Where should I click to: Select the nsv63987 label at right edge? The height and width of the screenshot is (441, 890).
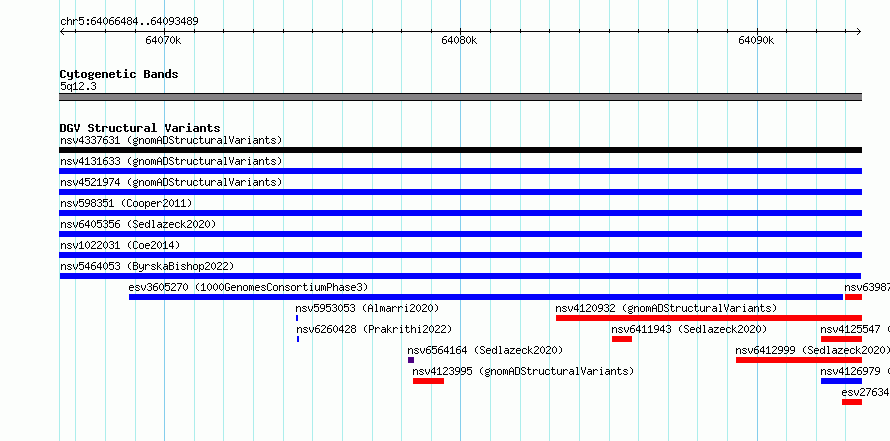[x=867, y=287]
